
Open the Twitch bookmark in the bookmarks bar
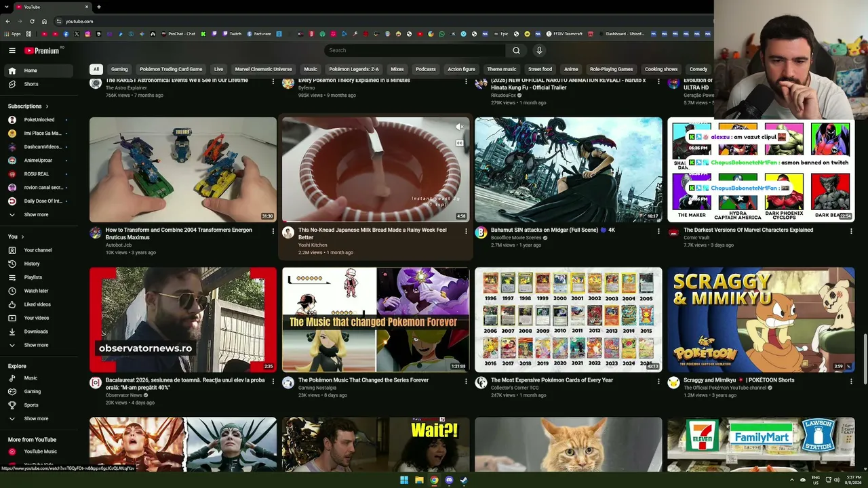tap(231, 34)
